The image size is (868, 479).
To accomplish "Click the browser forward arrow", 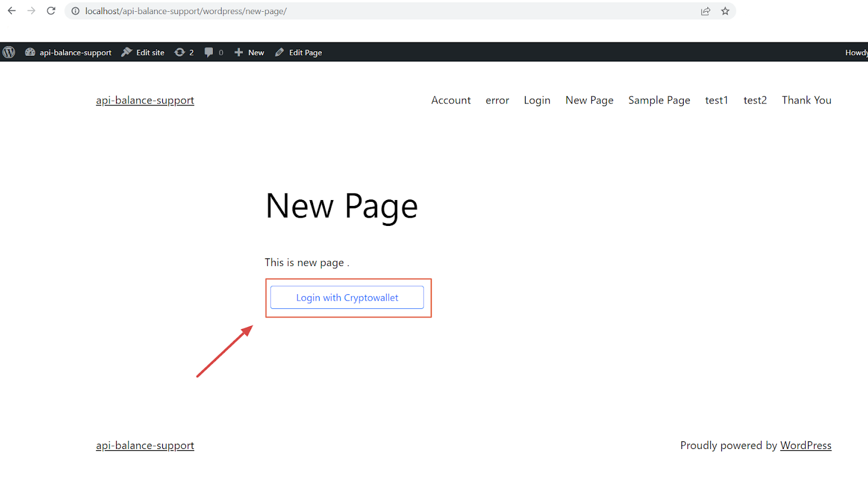I will [x=31, y=11].
